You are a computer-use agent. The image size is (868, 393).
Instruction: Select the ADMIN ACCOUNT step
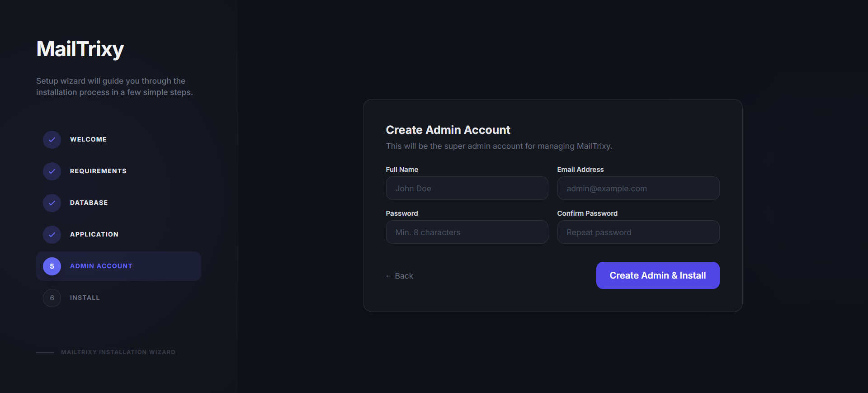[x=118, y=266]
